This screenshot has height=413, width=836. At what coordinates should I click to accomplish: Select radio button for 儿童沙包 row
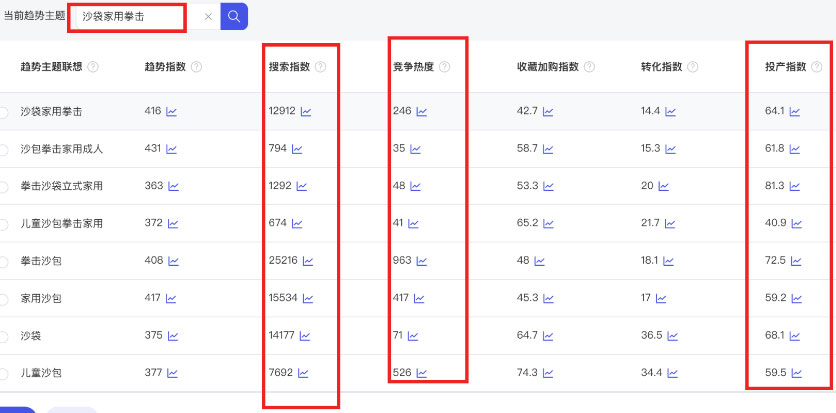pos(3,374)
